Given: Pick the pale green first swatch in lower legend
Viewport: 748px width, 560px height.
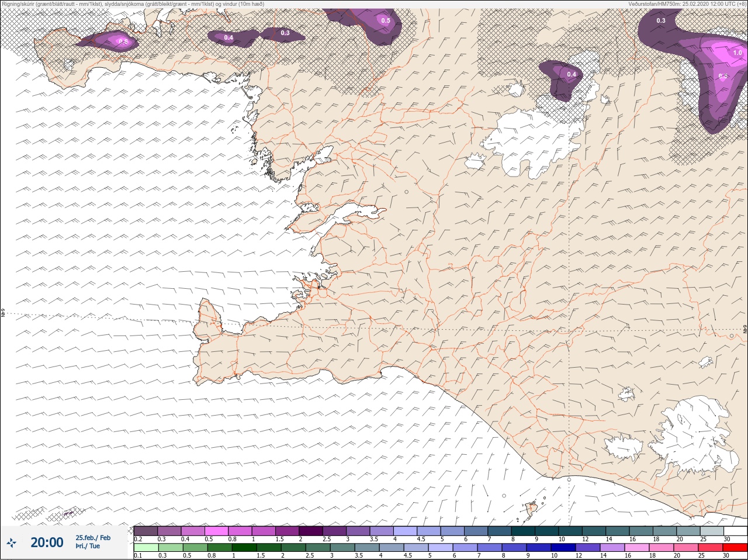Looking at the screenshot, I should click(146, 548).
